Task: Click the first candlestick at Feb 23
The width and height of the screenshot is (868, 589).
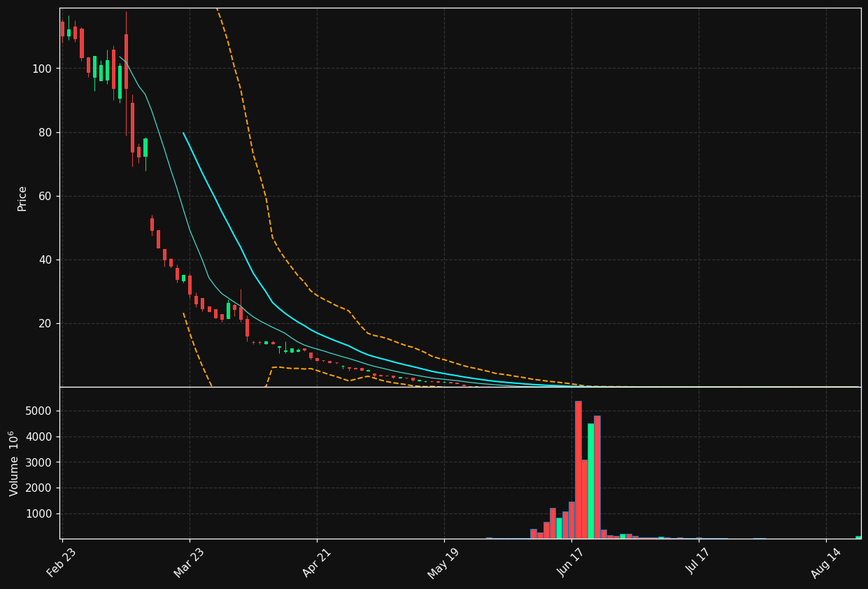Action: (62, 29)
